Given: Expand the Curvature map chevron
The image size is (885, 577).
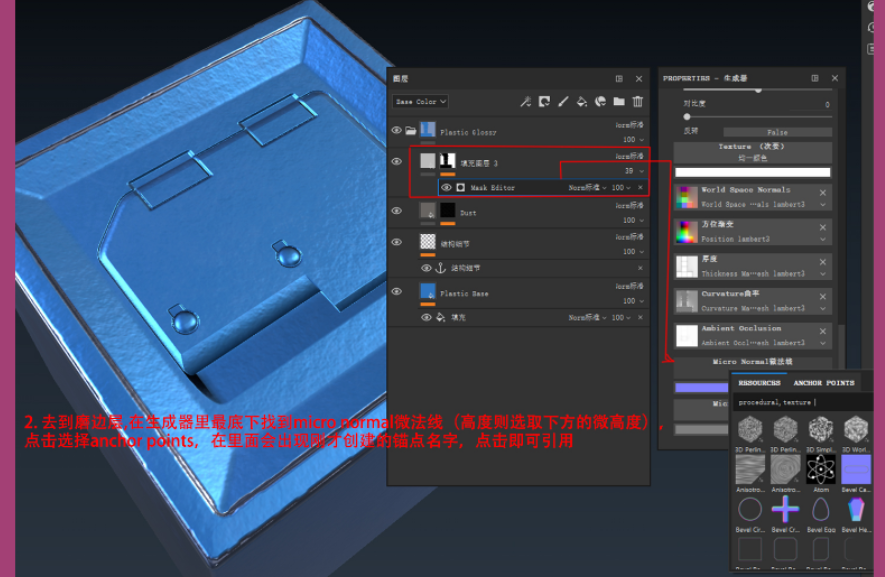Looking at the screenshot, I should [823, 308].
